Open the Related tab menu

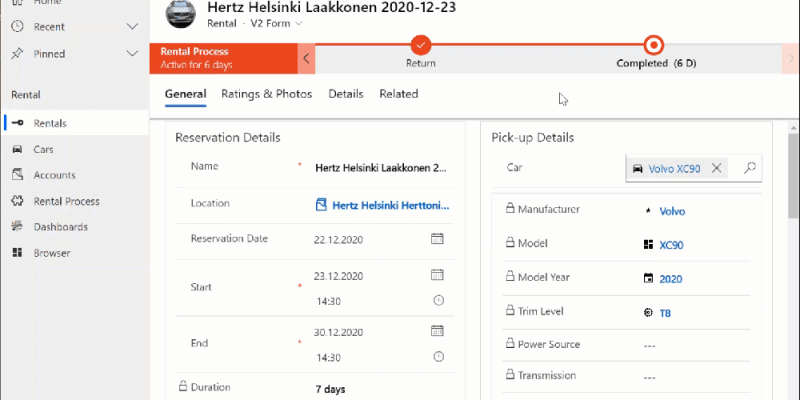(398, 94)
